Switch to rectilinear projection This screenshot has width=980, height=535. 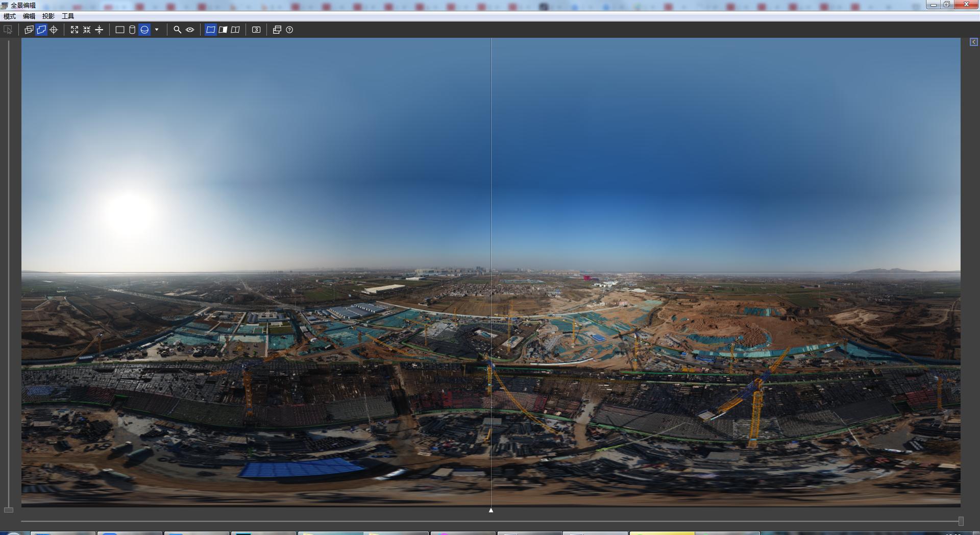click(120, 30)
